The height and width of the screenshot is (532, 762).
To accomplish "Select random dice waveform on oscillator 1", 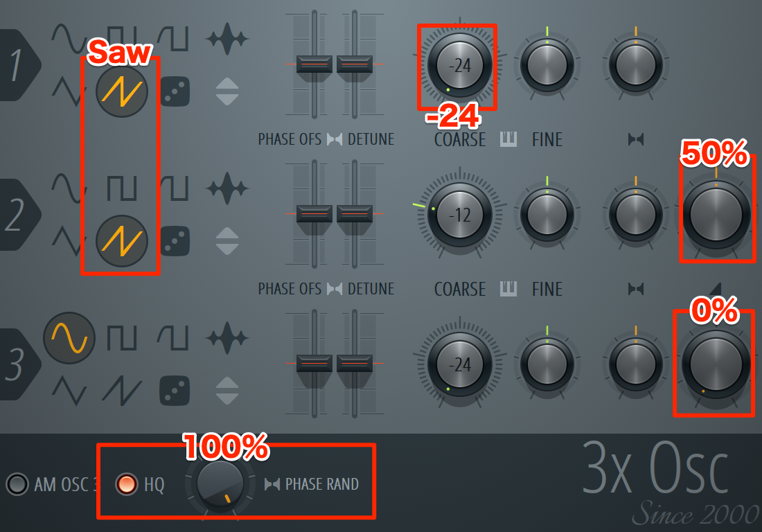I will [175, 91].
